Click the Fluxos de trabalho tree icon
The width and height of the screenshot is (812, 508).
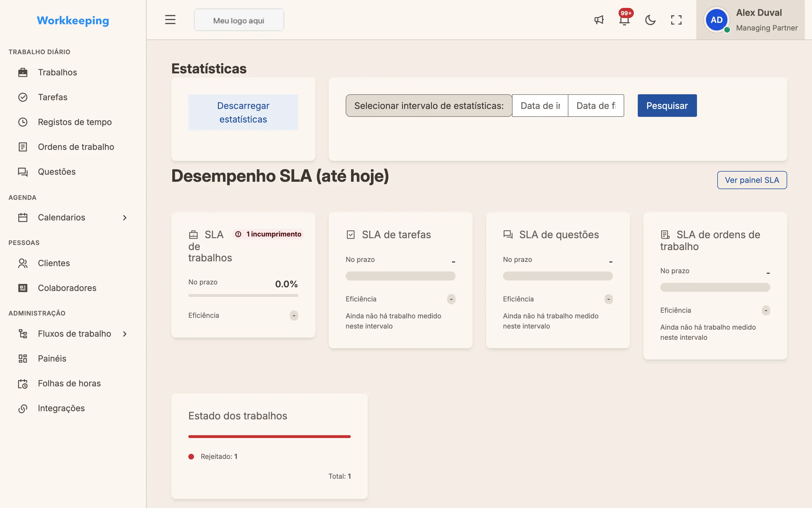click(x=23, y=334)
